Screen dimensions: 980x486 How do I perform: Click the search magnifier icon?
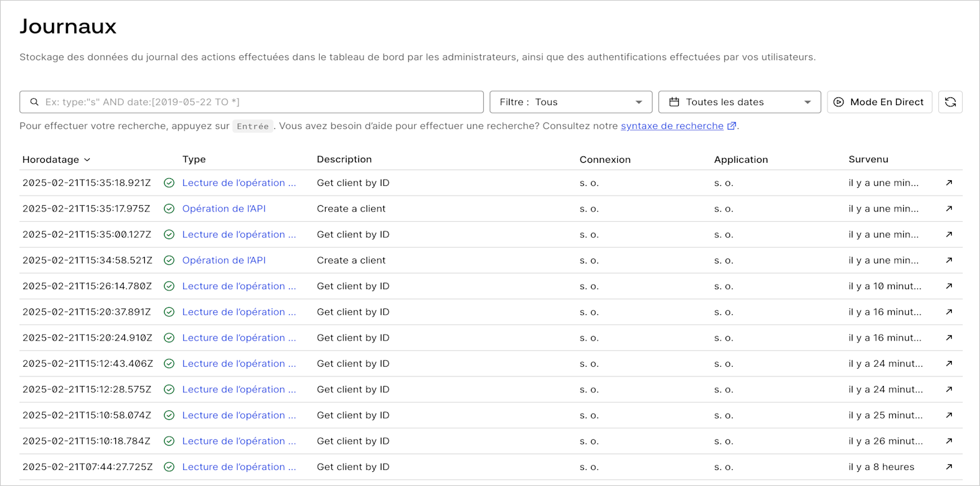[35, 102]
